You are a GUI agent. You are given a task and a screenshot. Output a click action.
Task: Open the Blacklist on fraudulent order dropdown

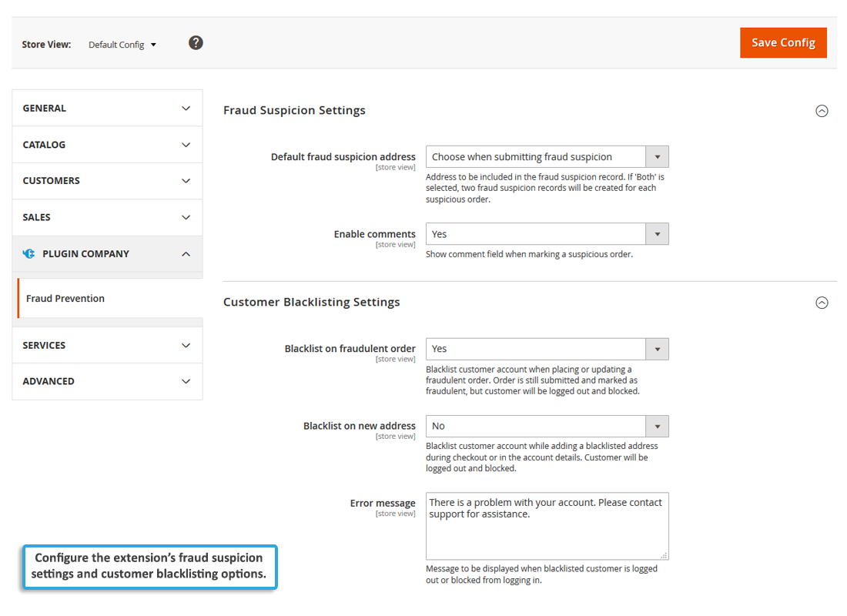[x=547, y=349]
